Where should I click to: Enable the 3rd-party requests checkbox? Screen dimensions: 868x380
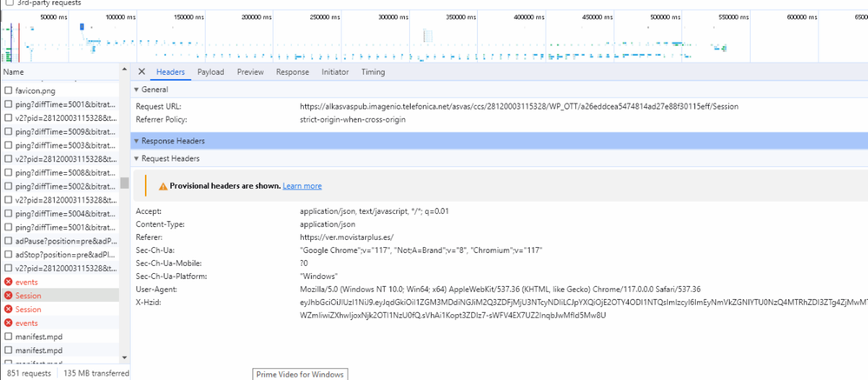click(7, 3)
